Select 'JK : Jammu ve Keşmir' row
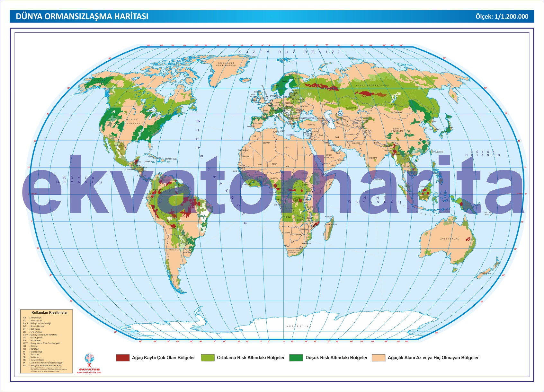Screen dimensions: 544x392 coord(43,363)
